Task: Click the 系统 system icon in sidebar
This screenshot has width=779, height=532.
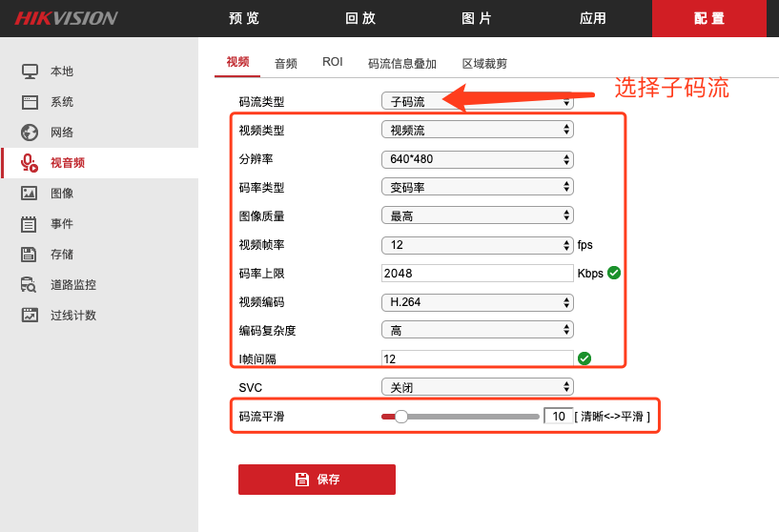Action: [x=30, y=102]
